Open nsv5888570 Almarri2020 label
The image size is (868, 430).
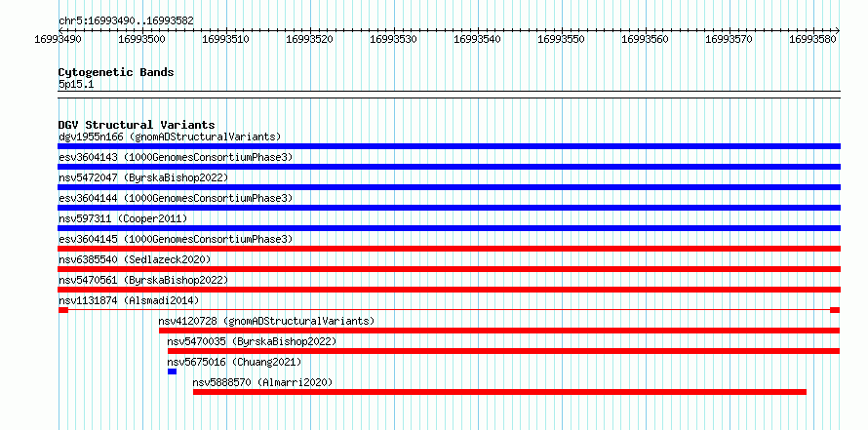[263, 382]
